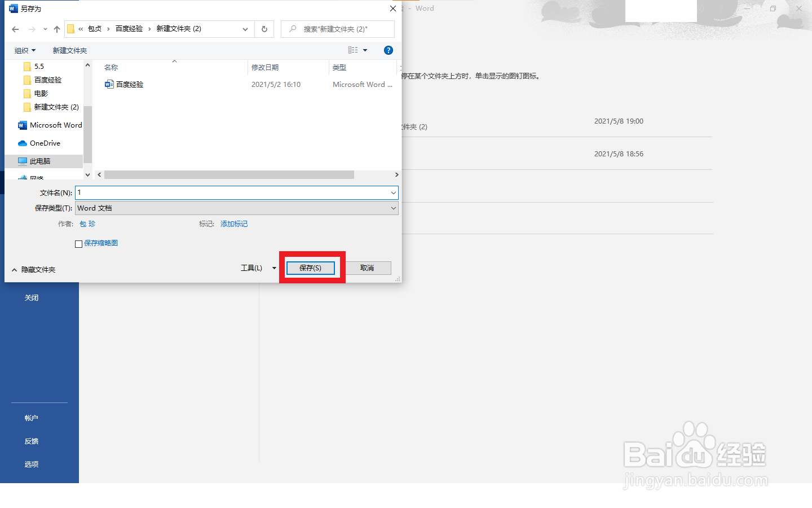The height and width of the screenshot is (508, 812).
Task: Select 新建文件夹 (2) in the address path
Action: (x=179, y=29)
